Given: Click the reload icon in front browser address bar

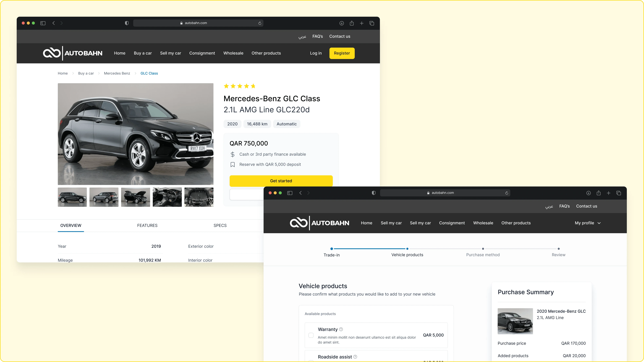Looking at the screenshot, I should (507, 193).
